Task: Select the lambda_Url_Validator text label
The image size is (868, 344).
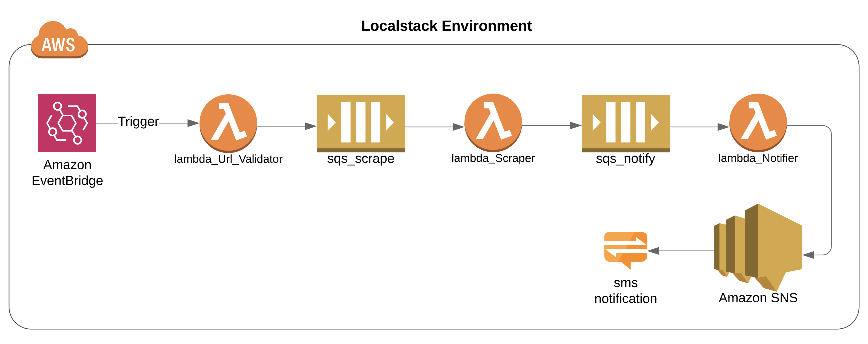Action: pyautogui.click(x=228, y=159)
